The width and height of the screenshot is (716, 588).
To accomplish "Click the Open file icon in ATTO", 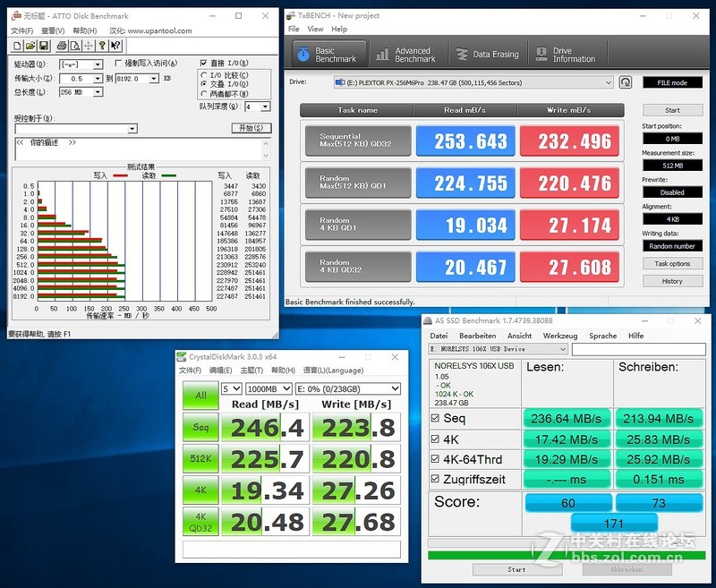I will [x=31, y=46].
